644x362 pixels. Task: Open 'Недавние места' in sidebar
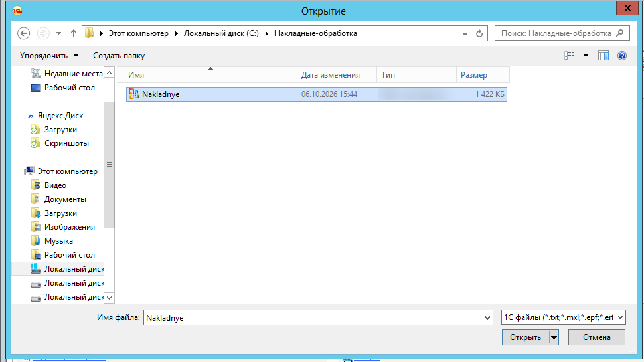tap(73, 74)
